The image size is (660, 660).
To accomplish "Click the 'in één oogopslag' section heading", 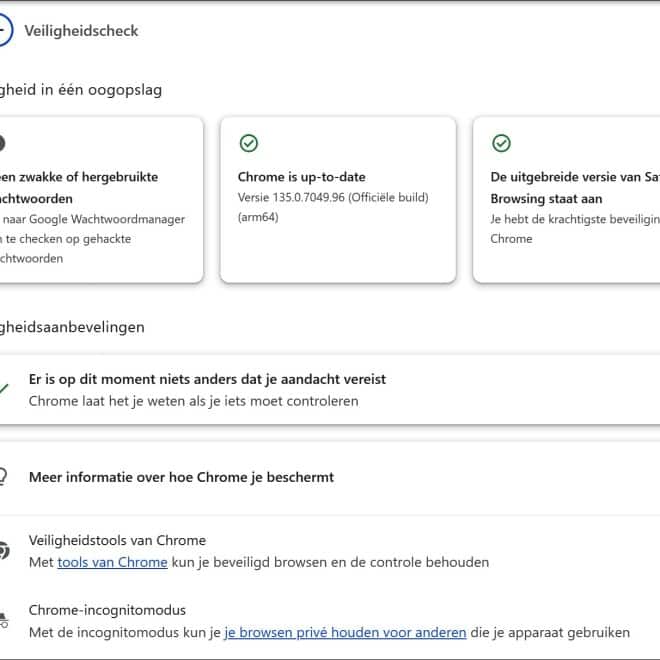I will [x=81, y=90].
